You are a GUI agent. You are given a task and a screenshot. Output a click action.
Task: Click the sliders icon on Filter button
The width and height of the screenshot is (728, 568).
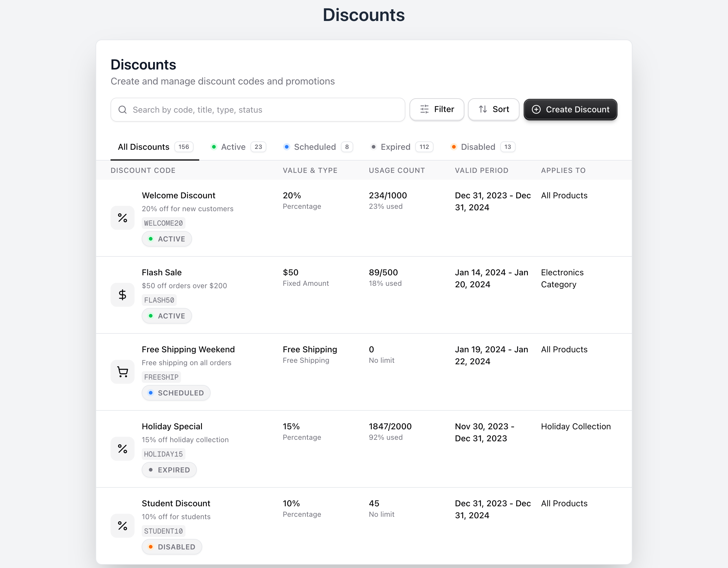pyautogui.click(x=424, y=109)
